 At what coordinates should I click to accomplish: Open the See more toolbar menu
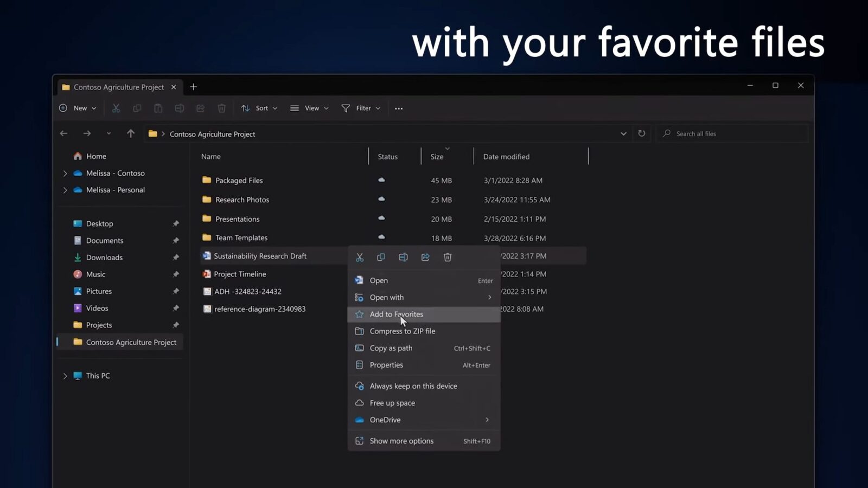399,108
